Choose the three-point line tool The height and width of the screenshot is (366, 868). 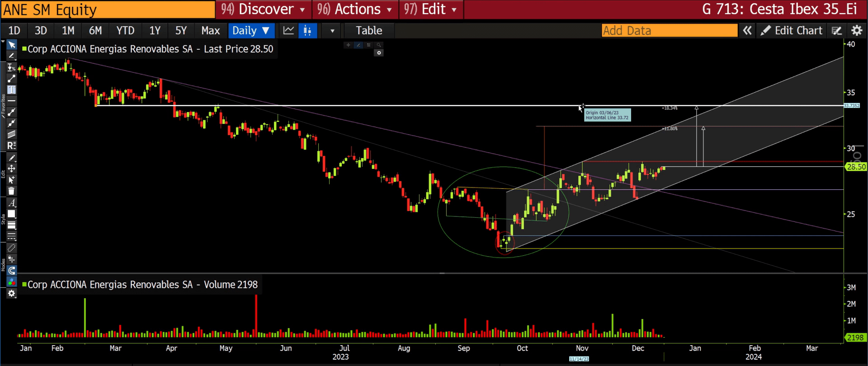point(12,123)
